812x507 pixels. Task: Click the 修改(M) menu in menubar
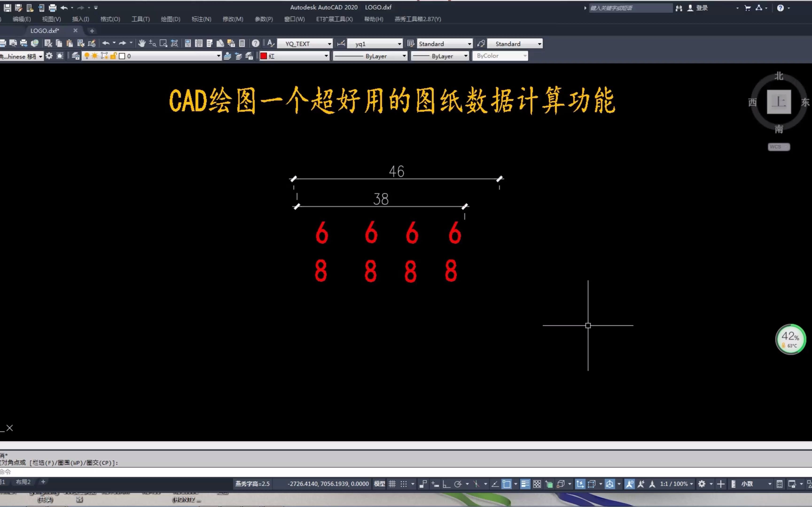pos(233,19)
